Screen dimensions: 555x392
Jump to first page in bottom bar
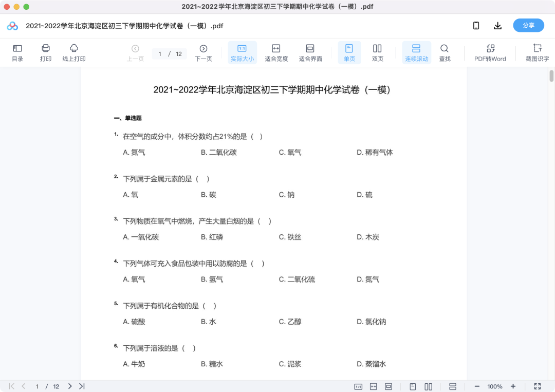pos(12,386)
